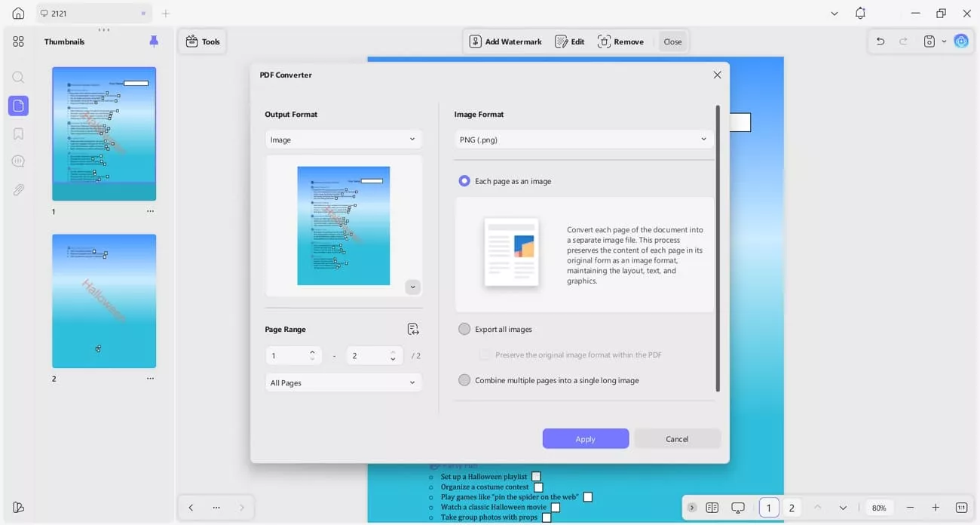This screenshot has width=980, height=525.
Task: Start presentation mode from the bottom bar
Action: (737, 508)
